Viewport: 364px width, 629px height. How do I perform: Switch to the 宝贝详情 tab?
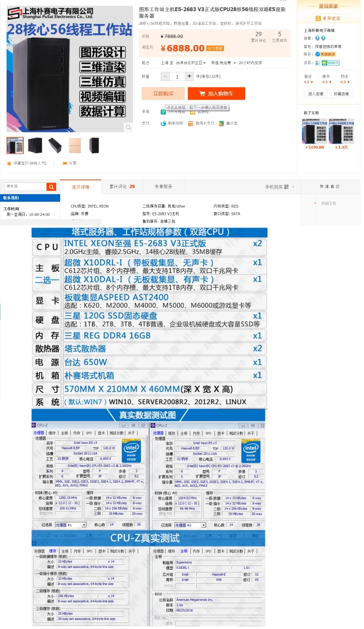coord(80,187)
